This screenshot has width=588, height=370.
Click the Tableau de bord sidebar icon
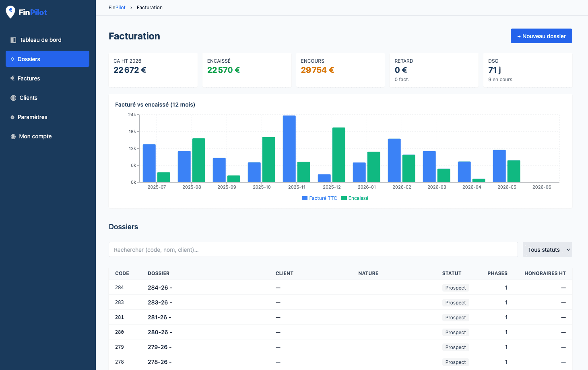[x=13, y=40]
